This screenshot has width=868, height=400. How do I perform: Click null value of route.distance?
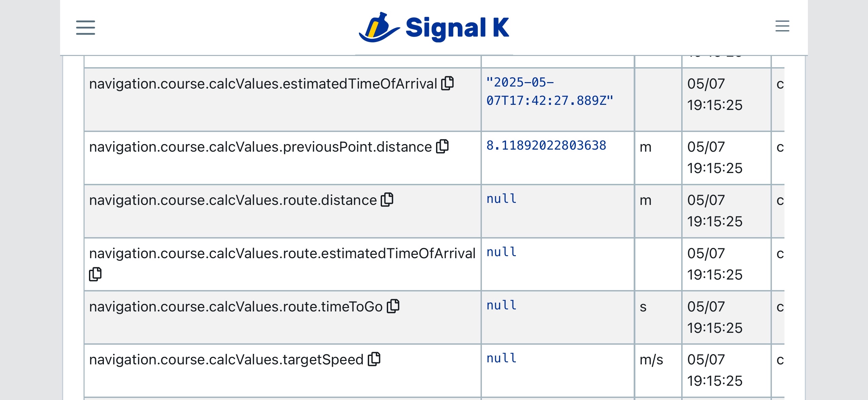point(502,199)
